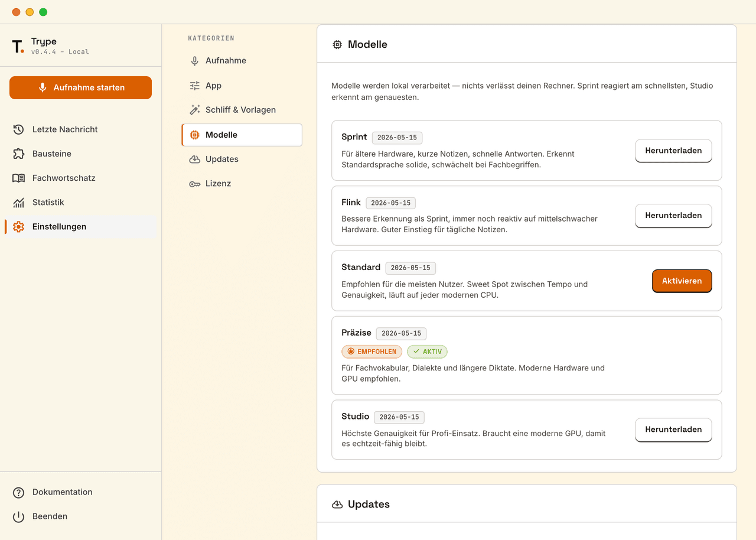This screenshot has height=540, width=756.
Task: Click the chip icon in the Modelle category
Action: [195, 135]
